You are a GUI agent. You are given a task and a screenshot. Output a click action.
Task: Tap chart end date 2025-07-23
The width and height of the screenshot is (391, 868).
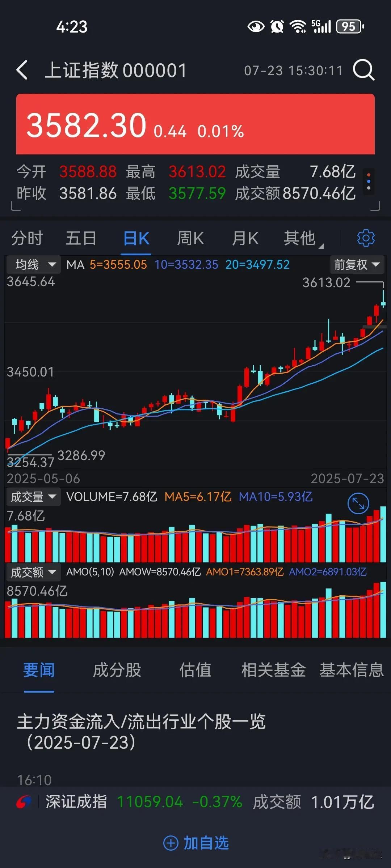point(347,479)
